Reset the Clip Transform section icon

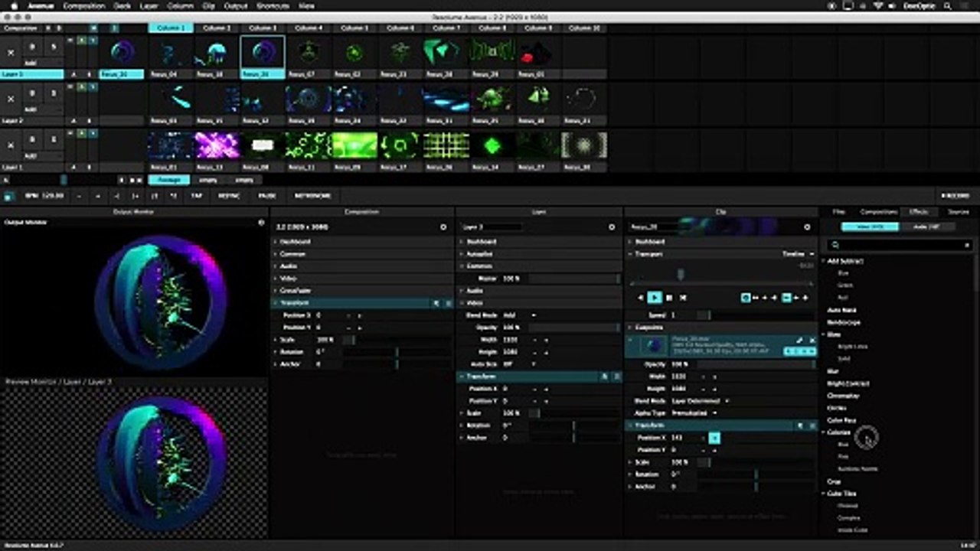pos(800,425)
